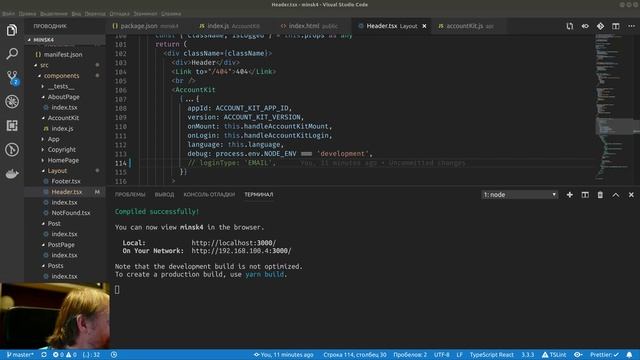The image size is (640, 360).
Task: Kill the terminal with trash icon
Action: 600,195
